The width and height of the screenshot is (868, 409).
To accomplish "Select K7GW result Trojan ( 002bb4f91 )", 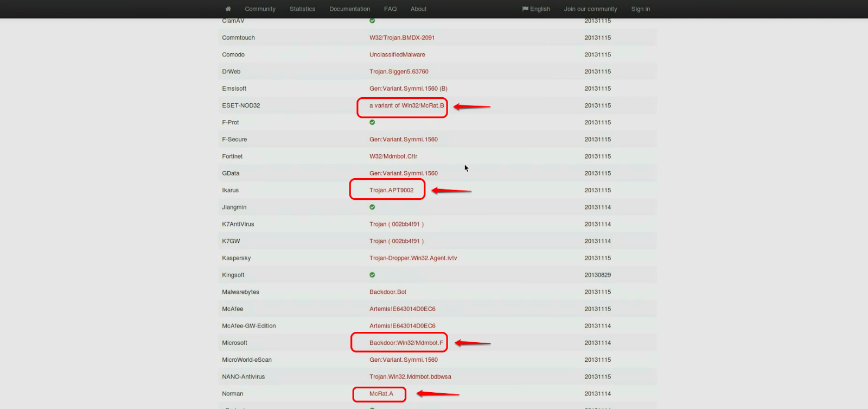I will [397, 241].
